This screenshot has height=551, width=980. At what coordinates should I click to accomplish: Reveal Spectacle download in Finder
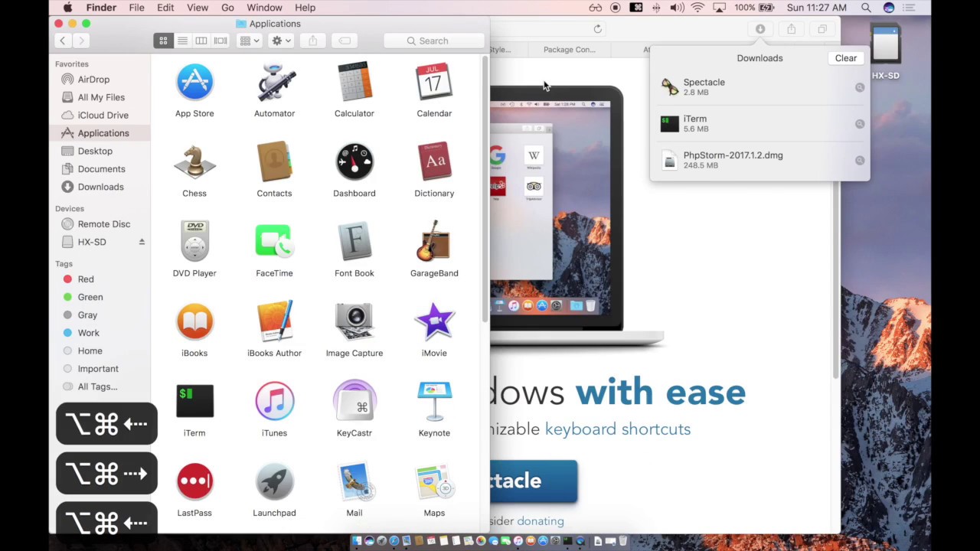(860, 87)
